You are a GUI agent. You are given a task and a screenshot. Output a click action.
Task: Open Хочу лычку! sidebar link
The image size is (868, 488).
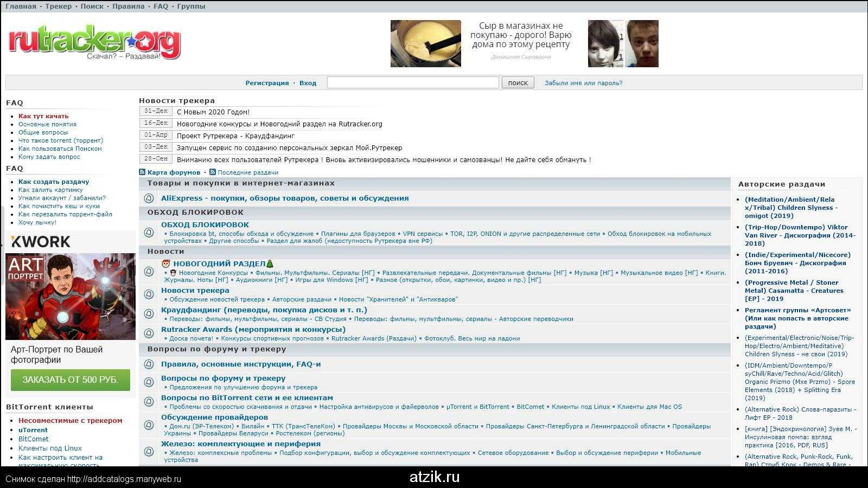(x=37, y=222)
